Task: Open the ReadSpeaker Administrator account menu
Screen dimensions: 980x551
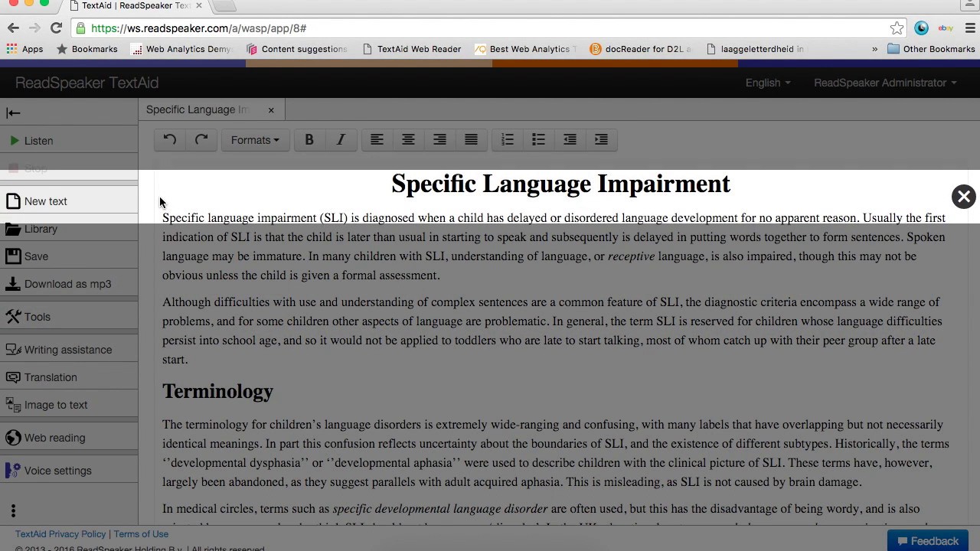Action: pyautogui.click(x=885, y=83)
